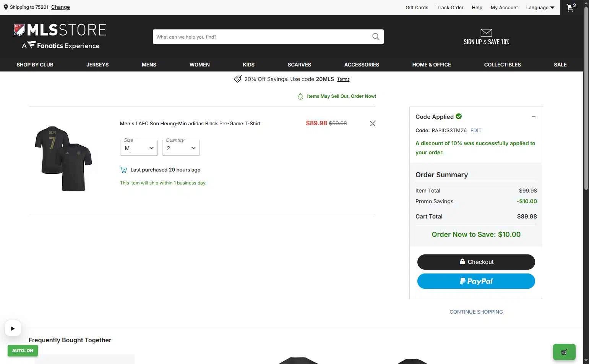Click the cart icon near Last purchased
This screenshot has width=589, height=364.
123,170
